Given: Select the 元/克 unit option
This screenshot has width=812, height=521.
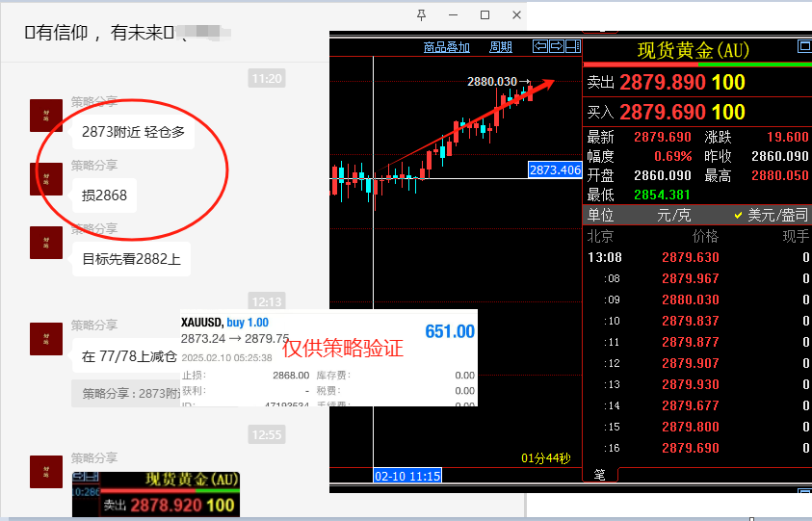Looking at the screenshot, I should pyautogui.click(x=673, y=215).
